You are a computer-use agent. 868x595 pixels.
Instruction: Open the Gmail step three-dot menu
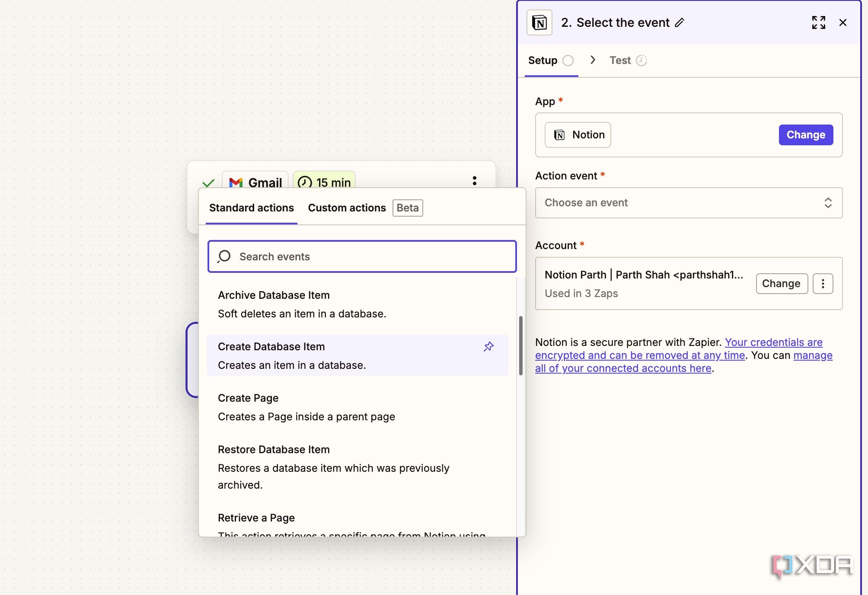click(x=475, y=181)
